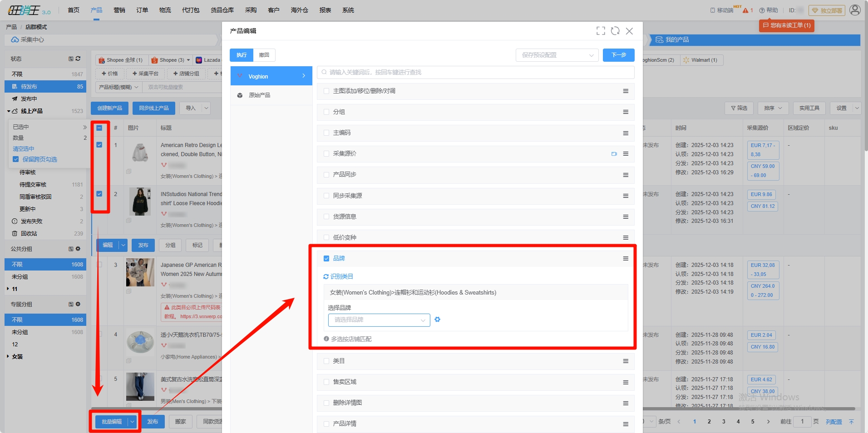
Task: Click the 识别类目 refresh icon
Action: pos(325,276)
